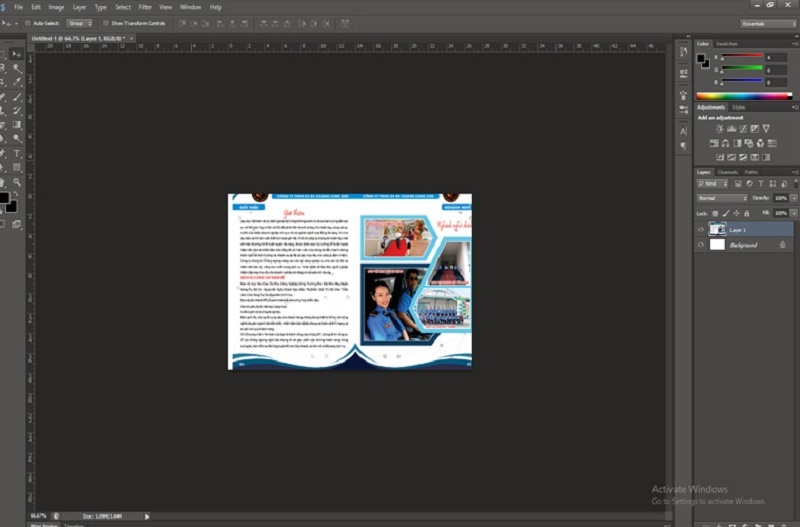Select the Brush tool

pyautogui.click(x=17, y=96)
